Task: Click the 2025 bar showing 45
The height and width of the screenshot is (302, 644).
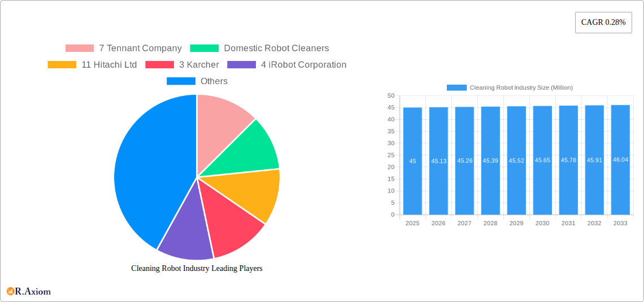Action: tap(412, 161)
